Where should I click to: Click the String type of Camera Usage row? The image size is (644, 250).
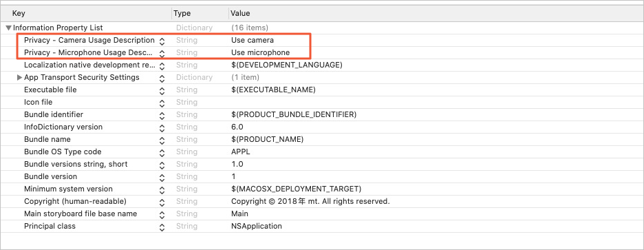click(186, 41)
